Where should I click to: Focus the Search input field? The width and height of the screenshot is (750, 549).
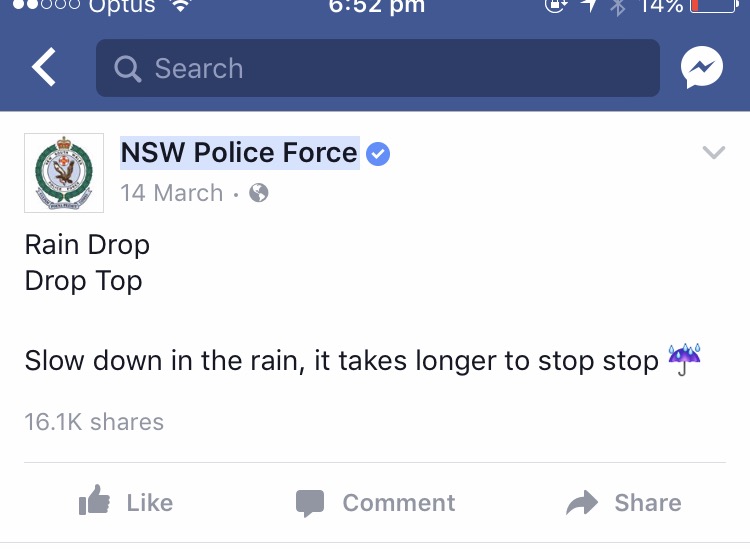(x=378, y=68)
